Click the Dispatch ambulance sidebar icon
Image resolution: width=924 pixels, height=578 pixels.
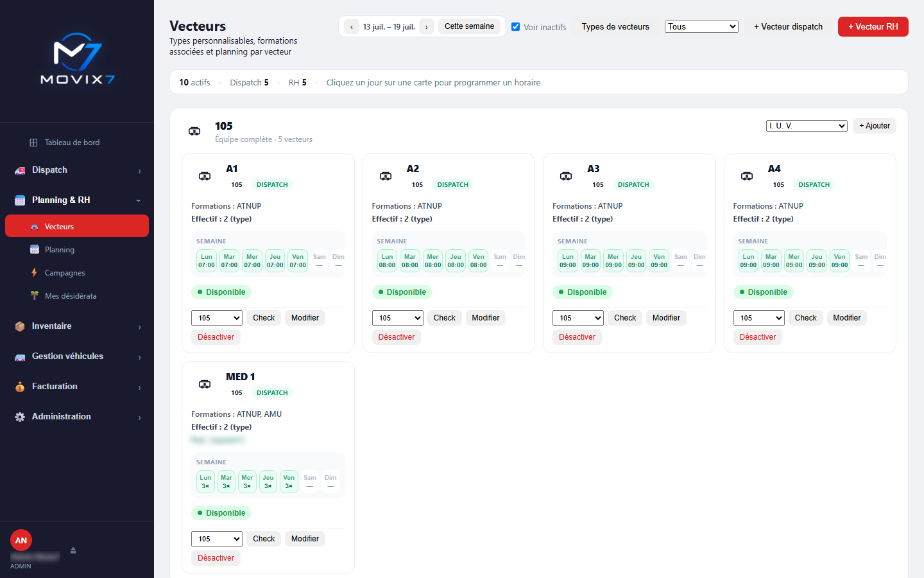tap(20, 170)
